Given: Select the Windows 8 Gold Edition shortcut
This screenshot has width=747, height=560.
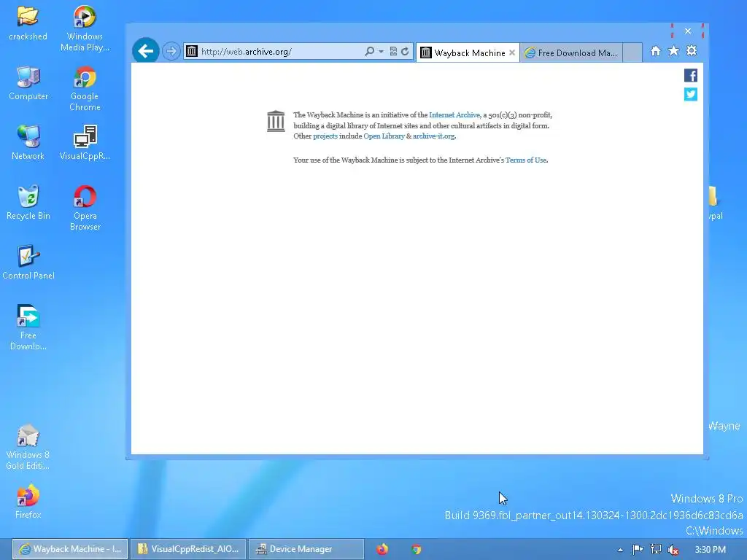Looking at the screenshot, I should [x=28, y=447].
